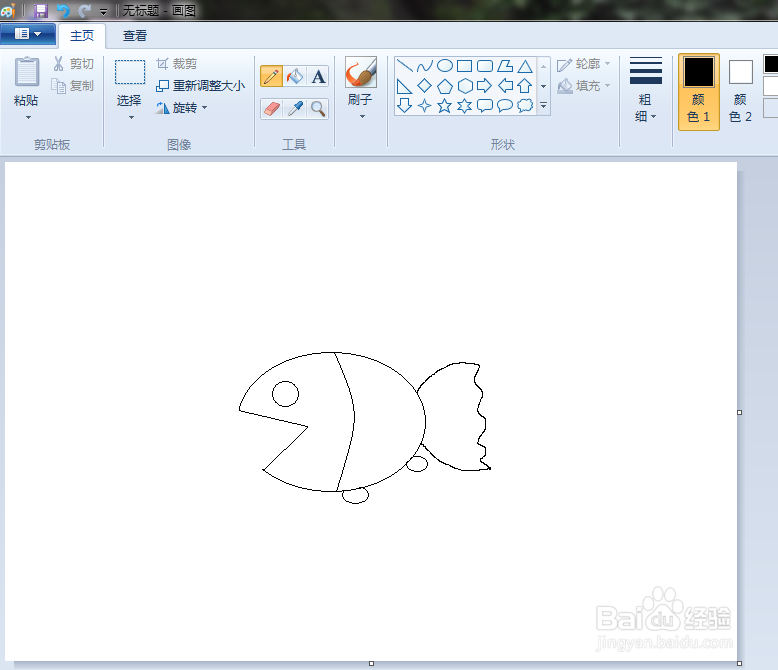Undo the last action
The image size is (778, 670).
pos(63,10)
